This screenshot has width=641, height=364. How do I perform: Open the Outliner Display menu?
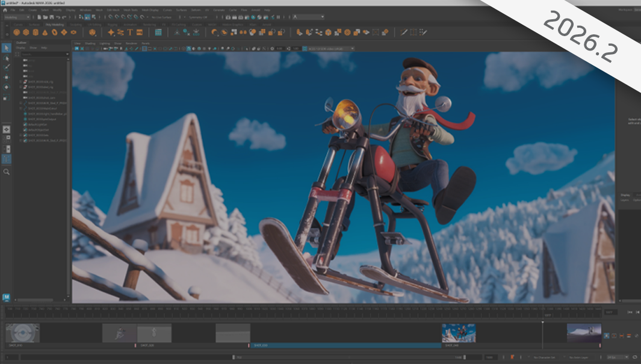20,48
